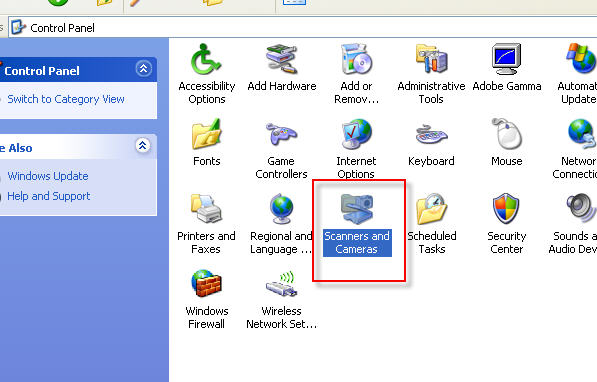
Task: Click the 'Control Panel' sidebar header text
Action: click(42, 71)
